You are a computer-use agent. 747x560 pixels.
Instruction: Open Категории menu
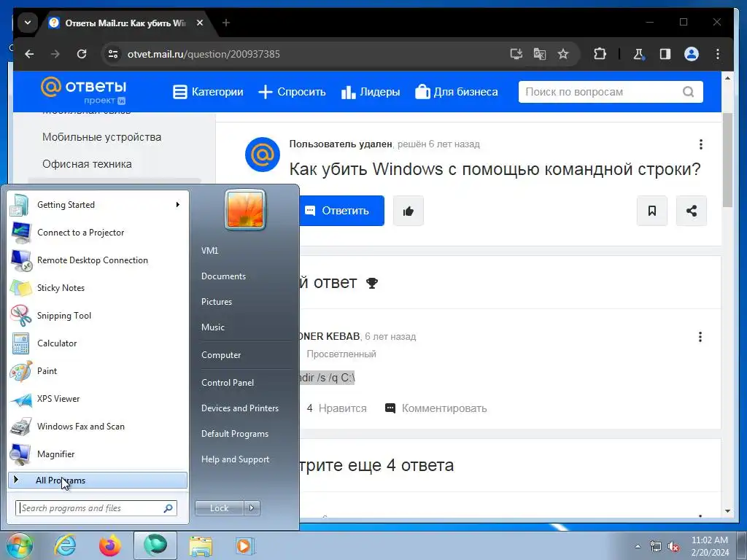point(208,92)
